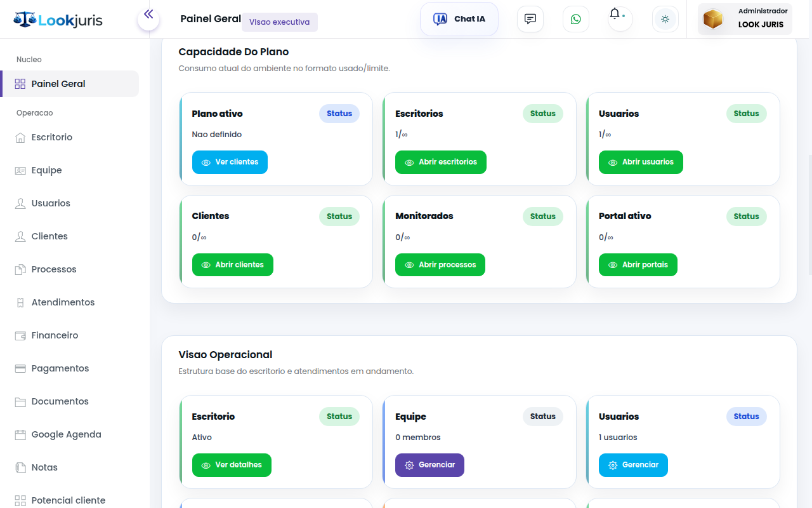The image size is (812, 508).
Task: Click Google Agenda calendar icon
Action: pos(20,434)
